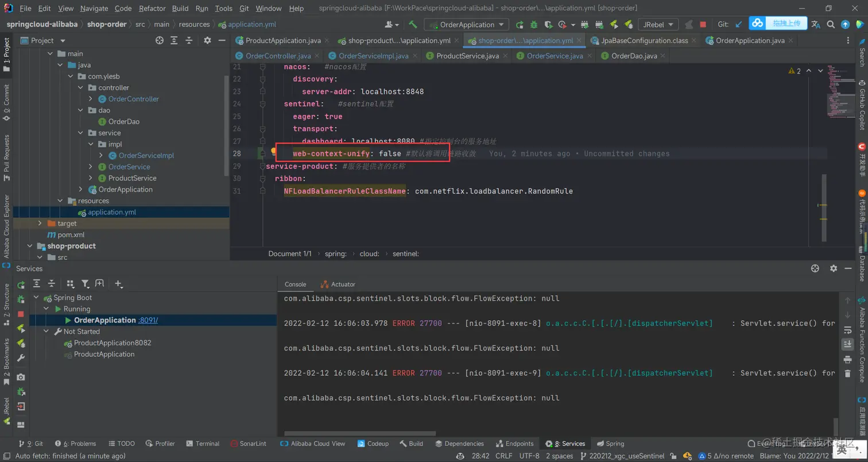Click the Translate icon in top toolbar
The image size is (868, 462).
(x=815, y=25)
